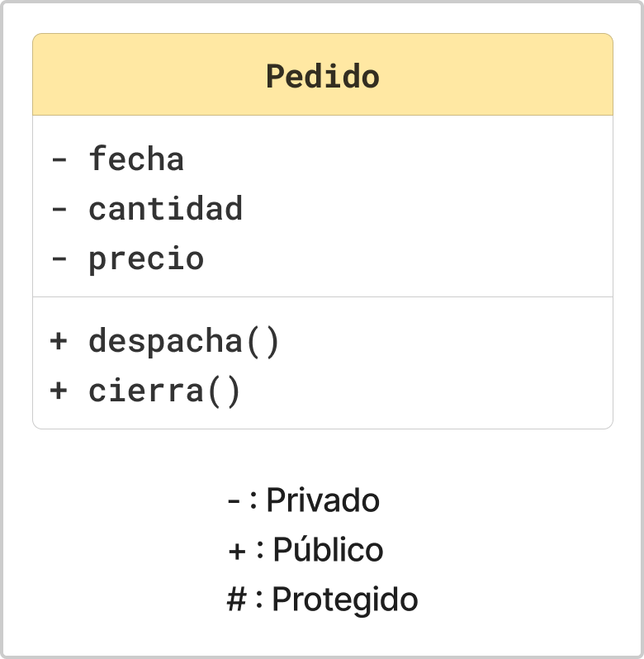Select the Protegido legend label
The width and height of the screenshot is (644, 659).
[345, 600]
